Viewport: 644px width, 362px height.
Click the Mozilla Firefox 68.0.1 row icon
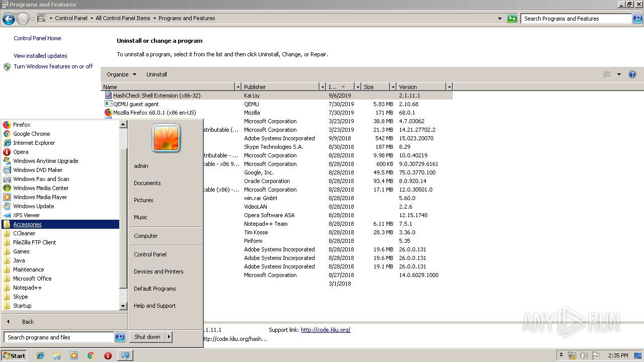(x=108, y=113)
